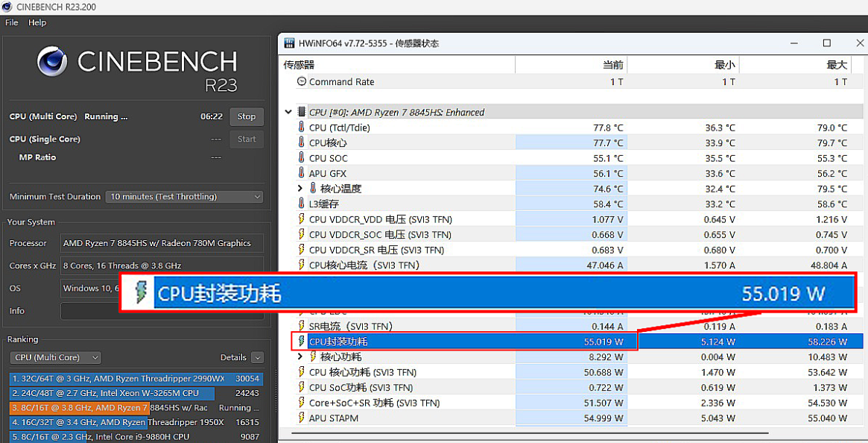Open the Help menu

[x=37, y=23]
